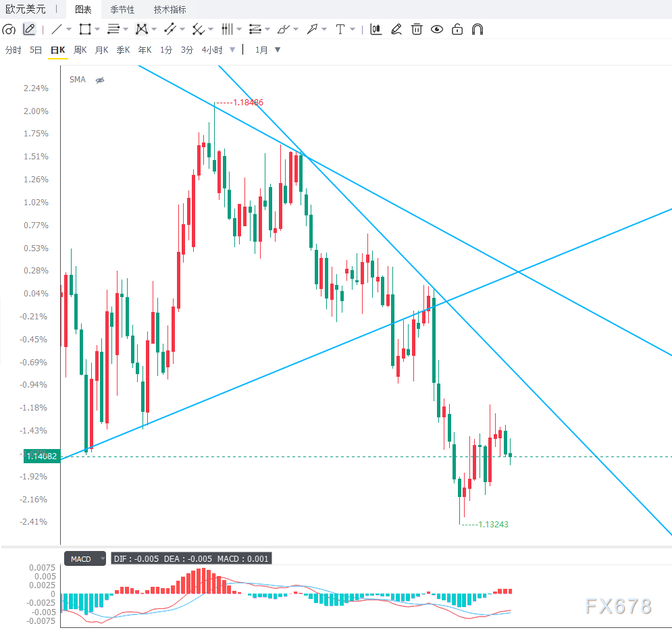Expand the pitchfork tool dropdown arrow
The image size is (672, 630).
point(211,29)
